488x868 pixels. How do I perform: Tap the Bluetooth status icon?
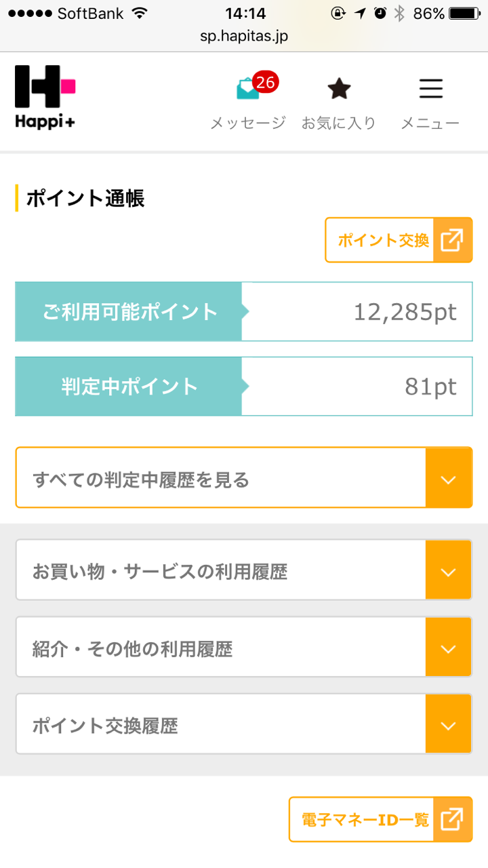click(399, 14)
